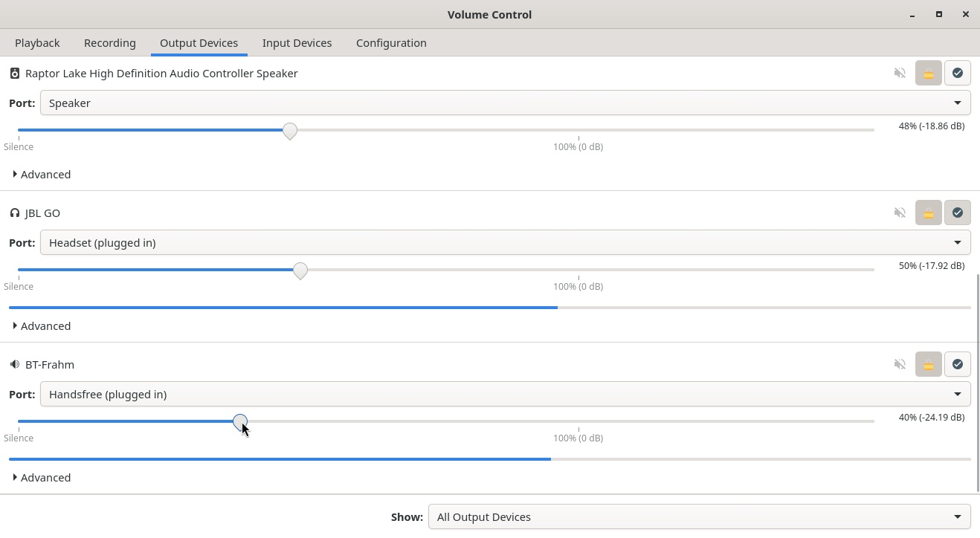Mute the JBL GO output
Viewport: 980px width, 538px height.
coord(900,213)
